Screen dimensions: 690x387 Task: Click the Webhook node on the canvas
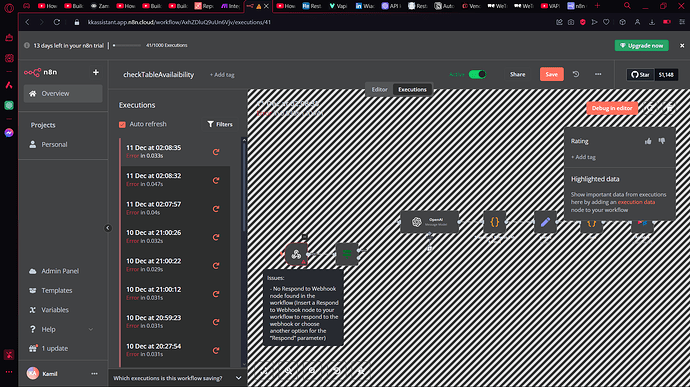296,254
